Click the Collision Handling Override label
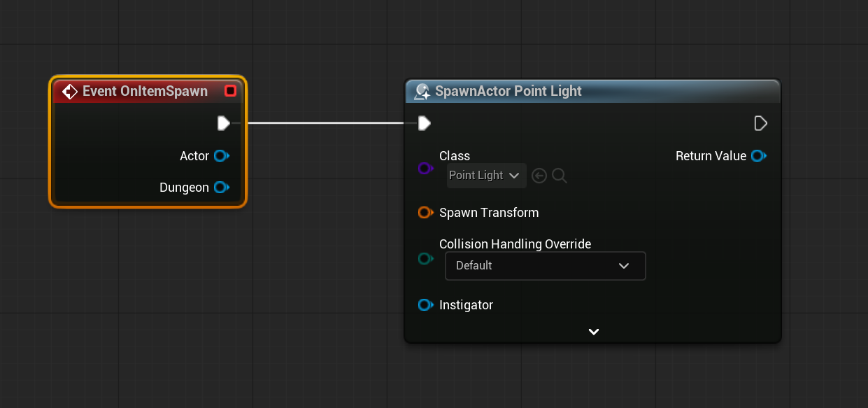 515,244
